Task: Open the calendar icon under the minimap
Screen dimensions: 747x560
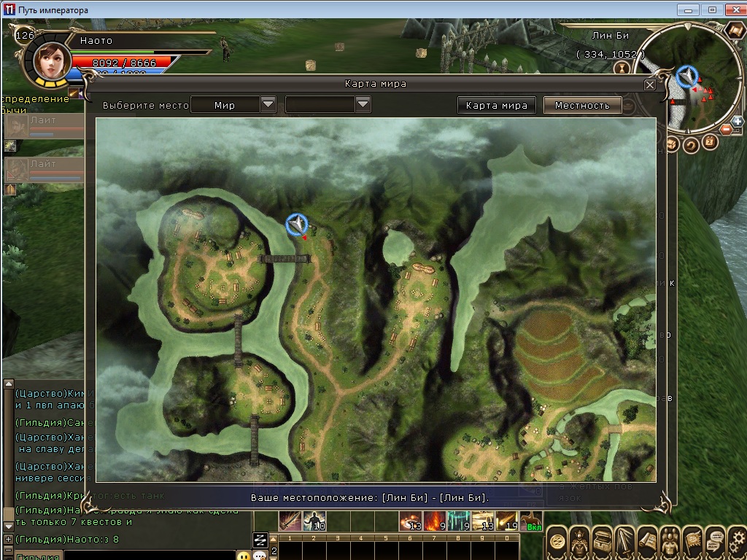Action: (x=709, y=141)
